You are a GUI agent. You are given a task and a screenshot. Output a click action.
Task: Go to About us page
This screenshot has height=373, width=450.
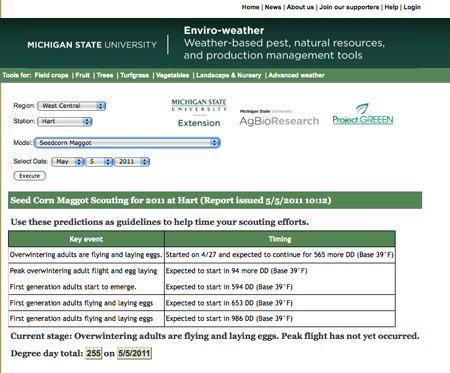300,7
